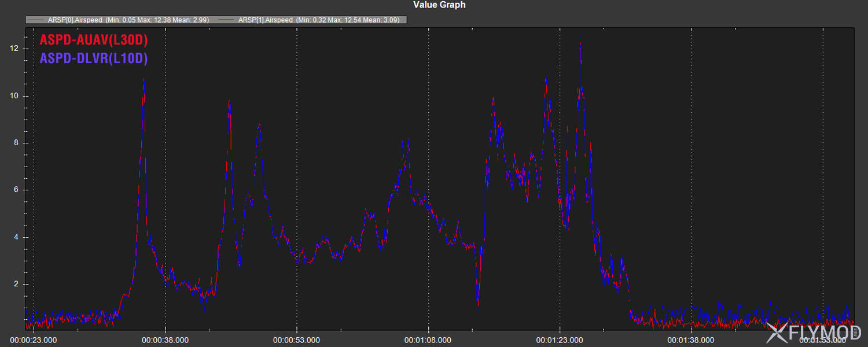868x347 pixels.
Task: Click the 00:00:23.000 time axis label
Action: (34, 340)
